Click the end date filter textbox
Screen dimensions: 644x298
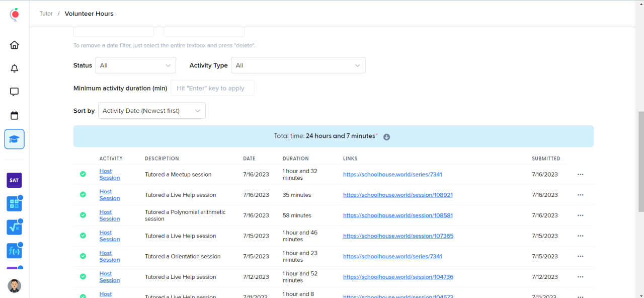(x=204, y=31)
